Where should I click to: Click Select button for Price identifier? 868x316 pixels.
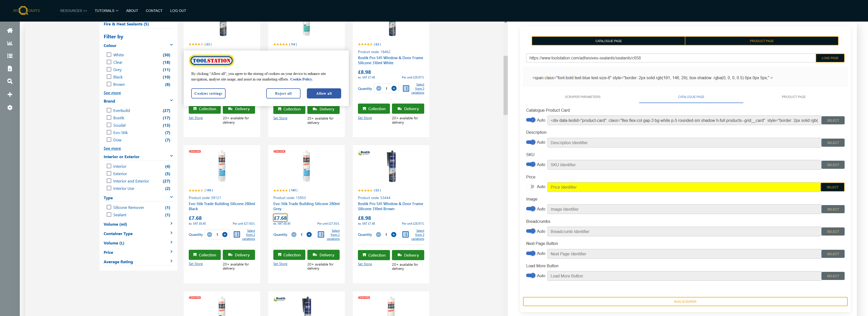[832, 187]
